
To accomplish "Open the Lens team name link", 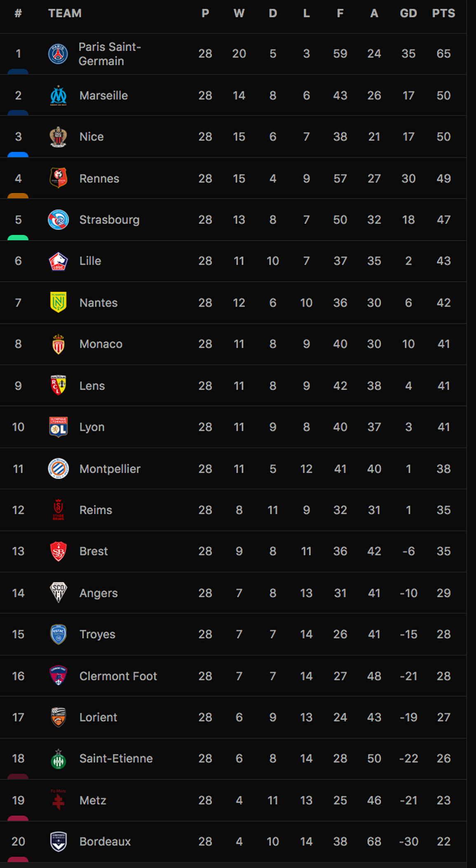I will point(92,386).
